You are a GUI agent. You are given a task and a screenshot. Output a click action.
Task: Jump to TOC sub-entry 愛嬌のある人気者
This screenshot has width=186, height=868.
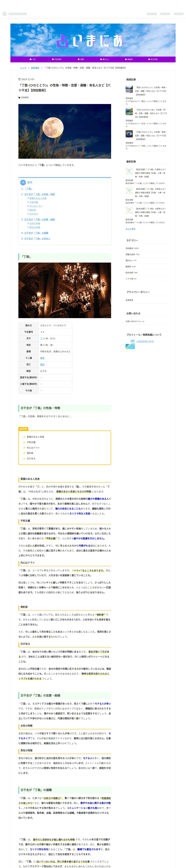pyautogui.click(x=38, y=198)
